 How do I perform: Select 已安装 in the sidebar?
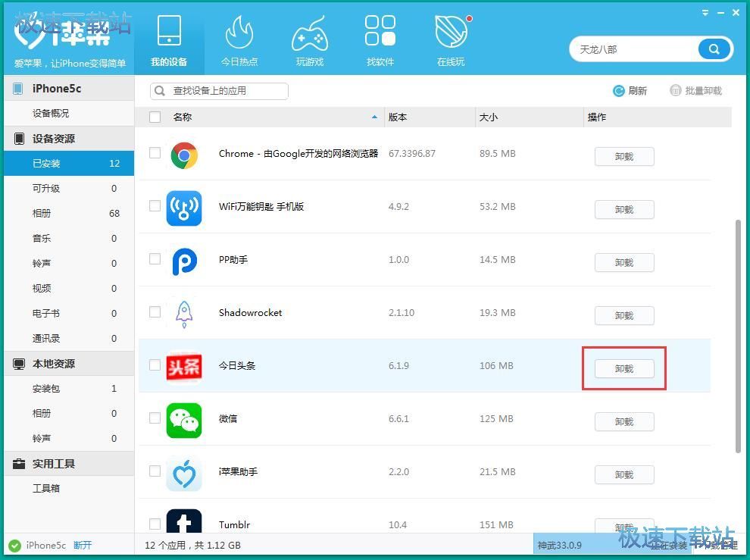[69, 163]
